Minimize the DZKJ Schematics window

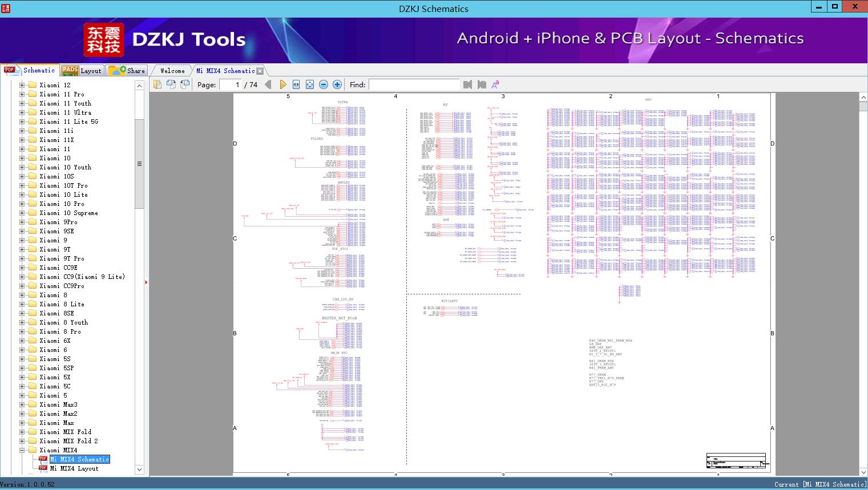pyautogui.click(x=819, y=6)
